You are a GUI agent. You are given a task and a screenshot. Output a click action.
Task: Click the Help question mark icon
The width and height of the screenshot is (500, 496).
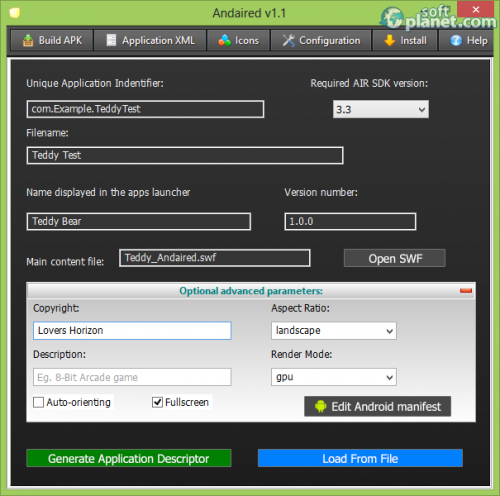coord(456,40)
